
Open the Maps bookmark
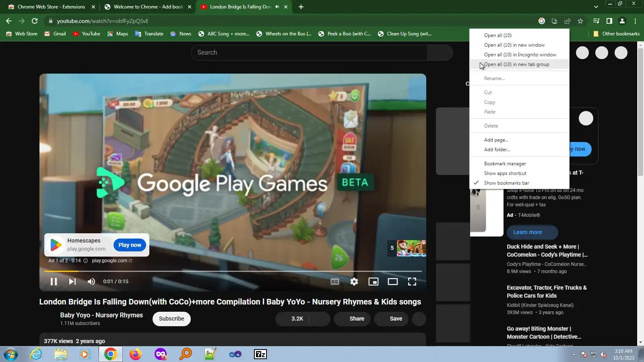118,34
